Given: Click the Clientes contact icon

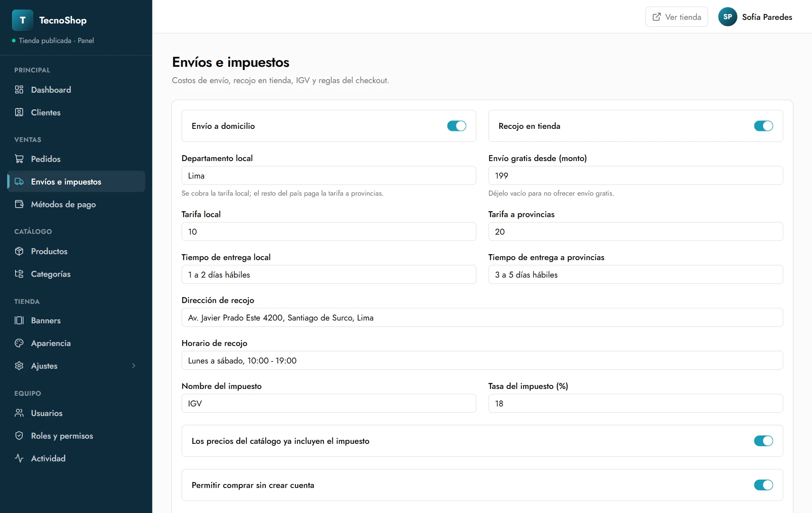Looking at the screenshot, I should (19, 112).
